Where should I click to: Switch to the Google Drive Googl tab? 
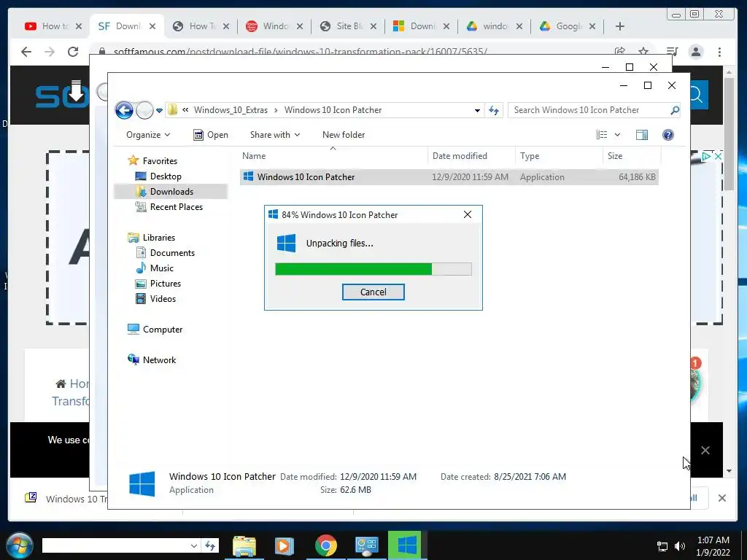(568, 26)
